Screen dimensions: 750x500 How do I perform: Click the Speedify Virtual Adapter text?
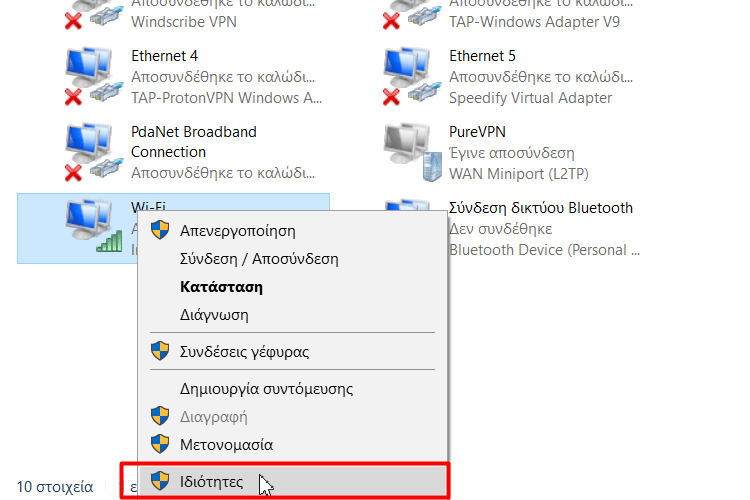530,98
